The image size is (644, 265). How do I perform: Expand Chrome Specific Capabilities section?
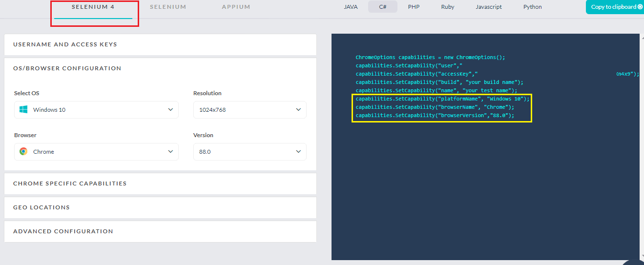[x=160, y=183]
